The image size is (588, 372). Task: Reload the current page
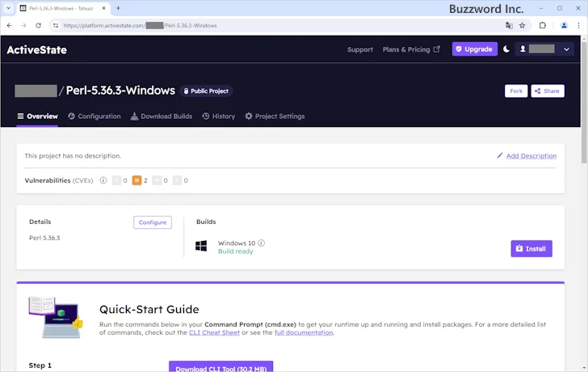38,26
